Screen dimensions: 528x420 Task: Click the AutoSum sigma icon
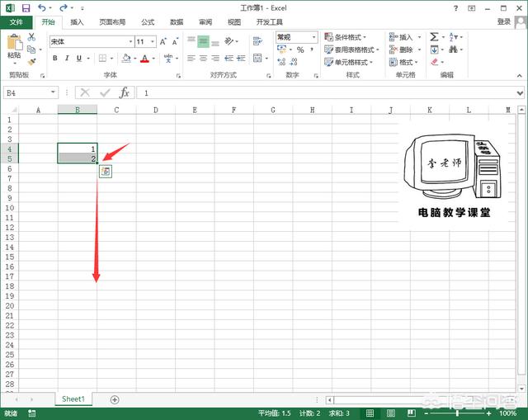click(434, 37)
